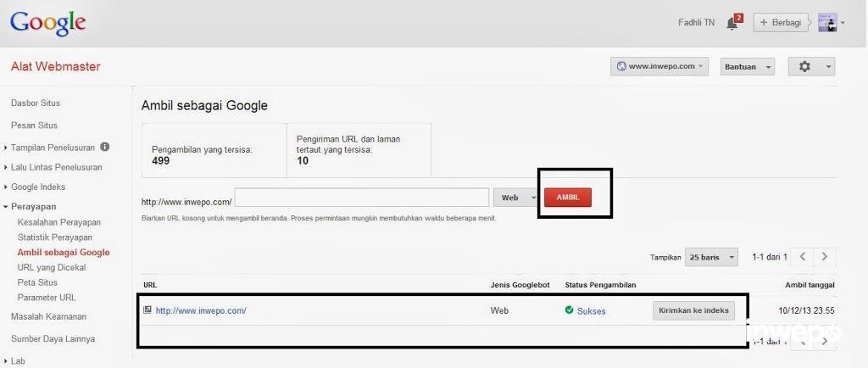The width and height of the screenshot is (868, 368).
Task: Open Kesalahan Perayapan
Action: pyautogui.click(x=59, y=222)
